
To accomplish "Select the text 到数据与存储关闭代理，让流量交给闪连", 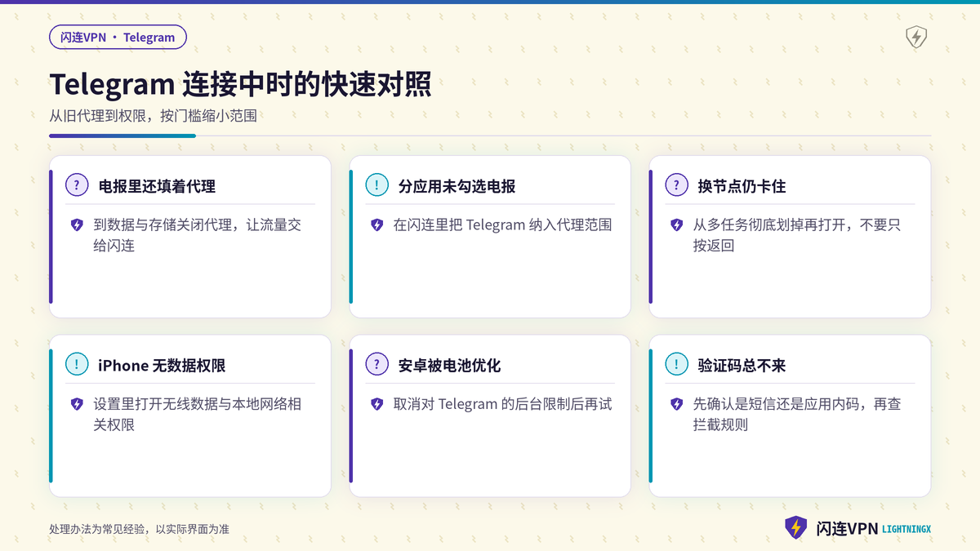I will pos(197,235).
